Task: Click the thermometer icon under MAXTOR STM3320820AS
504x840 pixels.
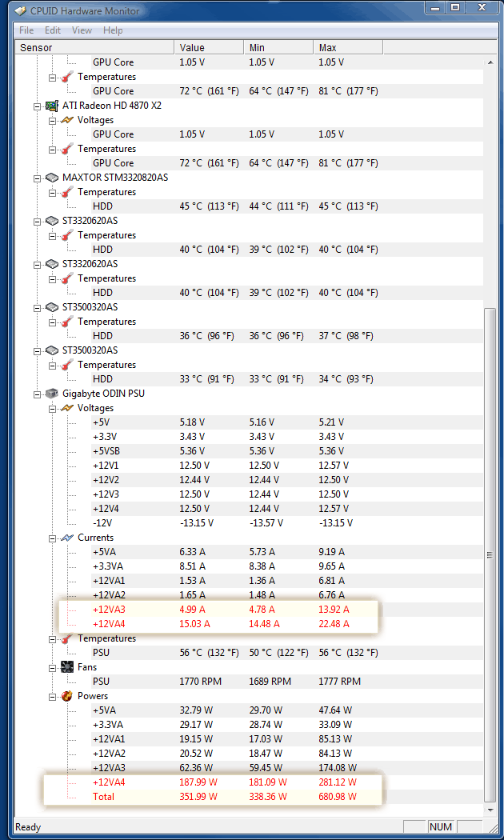Action: tap(67, 192)
